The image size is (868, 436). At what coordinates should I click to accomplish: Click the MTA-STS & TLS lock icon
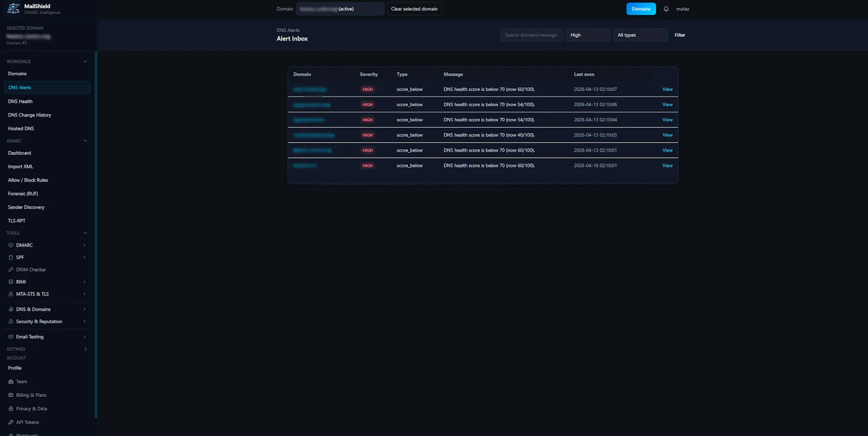point(11,294)
